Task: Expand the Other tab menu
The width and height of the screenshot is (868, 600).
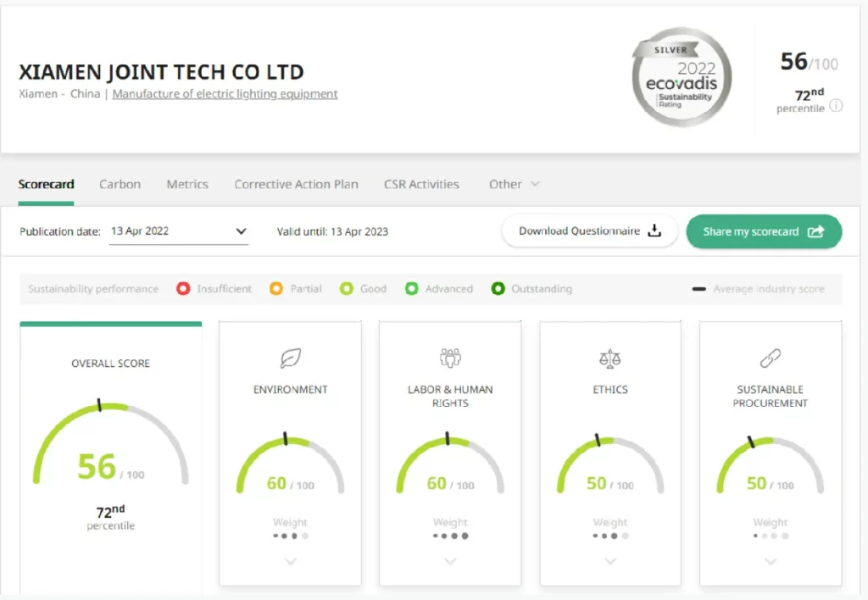Action: coord(515,184)
